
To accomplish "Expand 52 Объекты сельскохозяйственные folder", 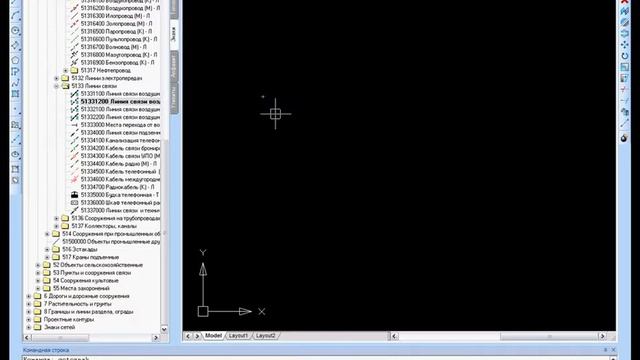I will click(38, 265).
